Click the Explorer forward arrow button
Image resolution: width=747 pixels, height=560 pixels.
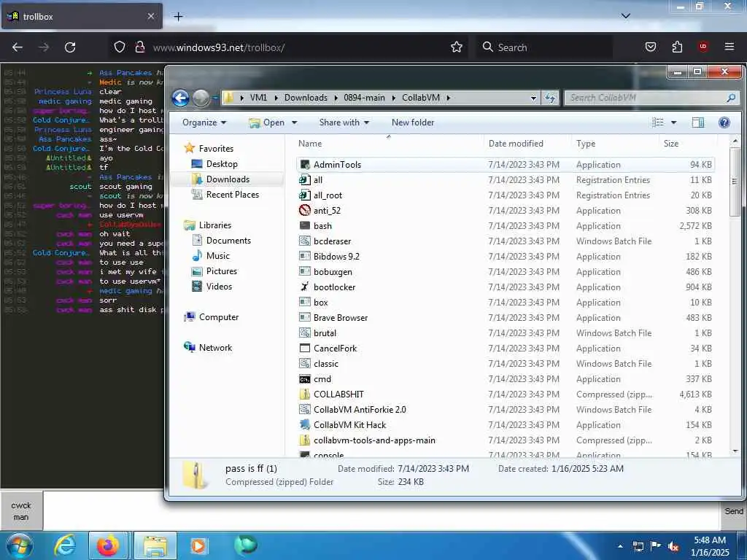(201, 98)
